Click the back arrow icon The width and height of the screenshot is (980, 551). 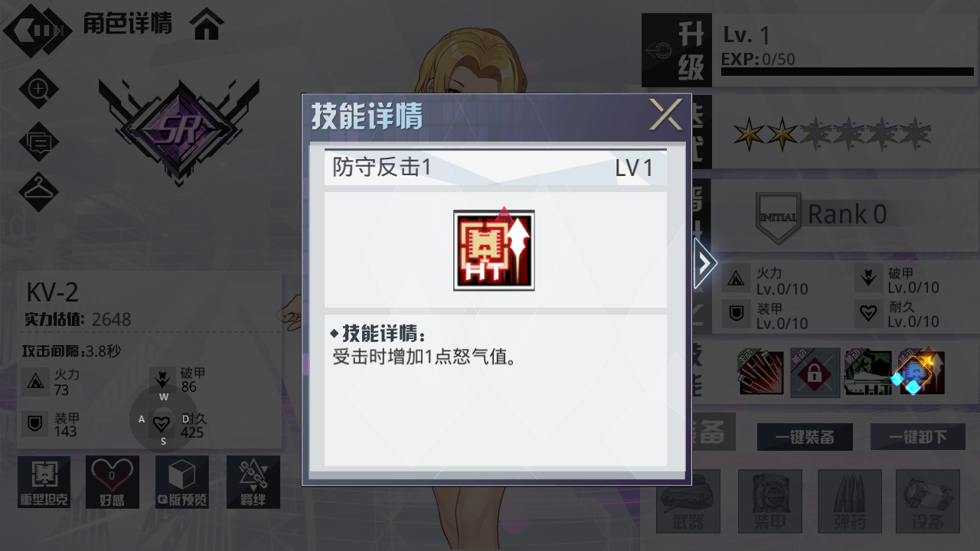tap(37, 31)
